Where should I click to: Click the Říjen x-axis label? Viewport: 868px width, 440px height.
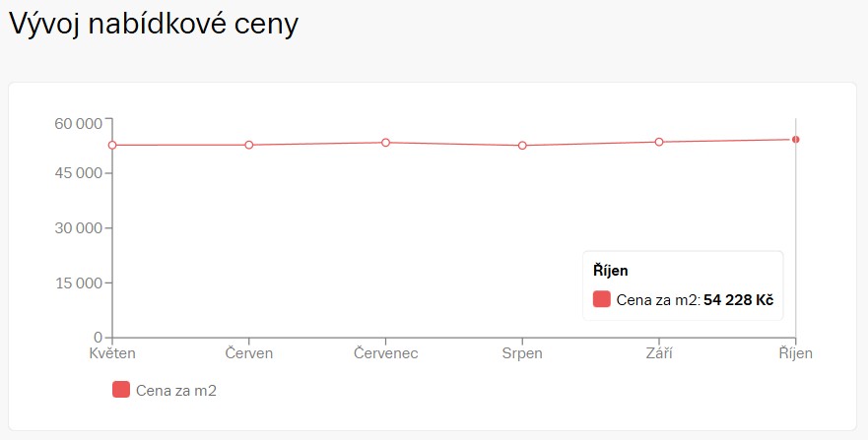point(795,353)
